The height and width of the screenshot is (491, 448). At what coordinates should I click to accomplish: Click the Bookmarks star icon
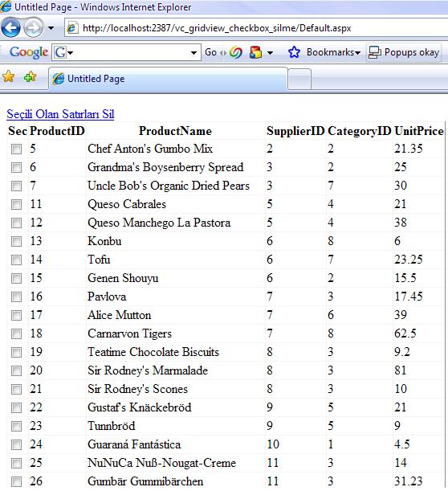294,52
